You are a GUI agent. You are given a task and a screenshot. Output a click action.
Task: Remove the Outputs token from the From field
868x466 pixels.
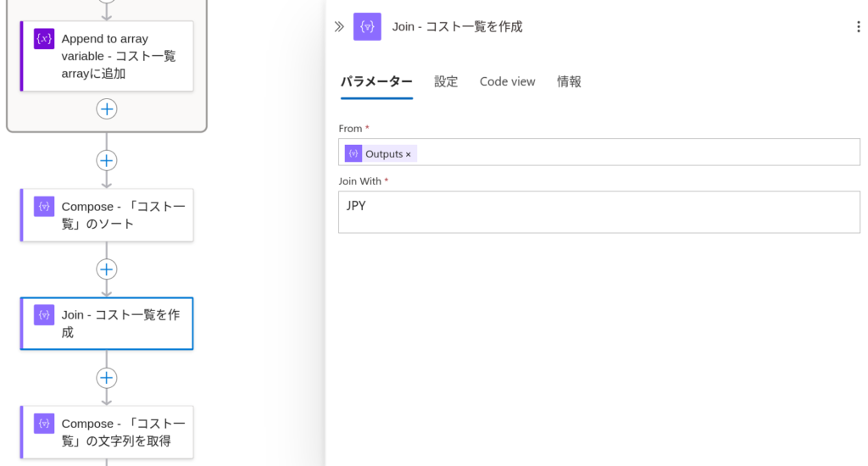pos(408,154)
